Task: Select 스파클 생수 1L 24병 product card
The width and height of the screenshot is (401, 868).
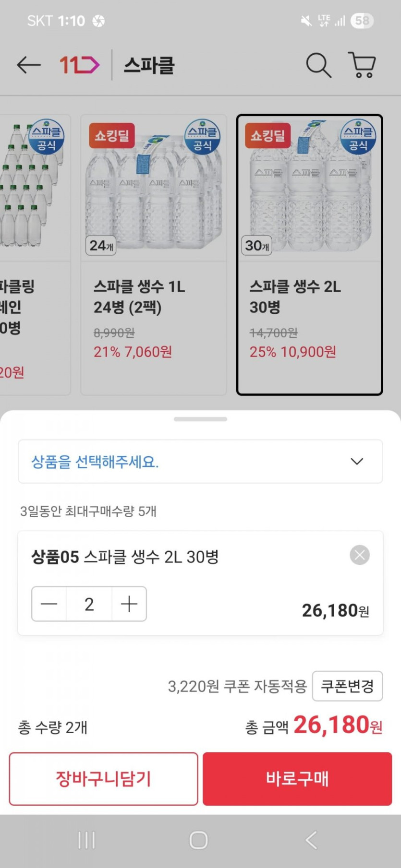Action: [x=153, y=254]
